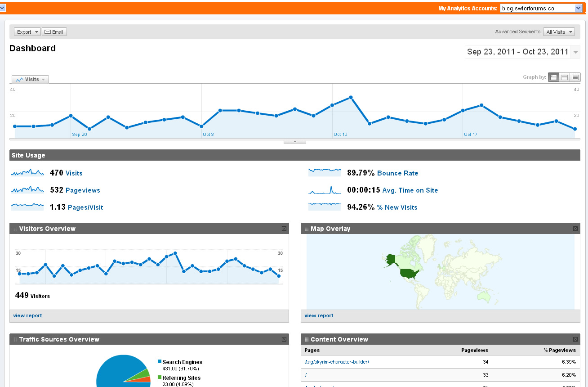Screen dimensions: 588x387
Task: Click the Bounce Rate sparkline chart
Action: 325,173
